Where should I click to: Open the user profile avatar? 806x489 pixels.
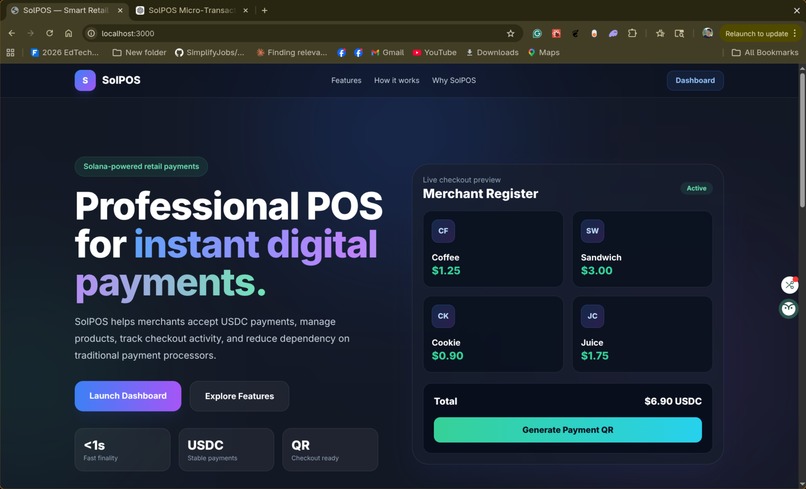707,33
